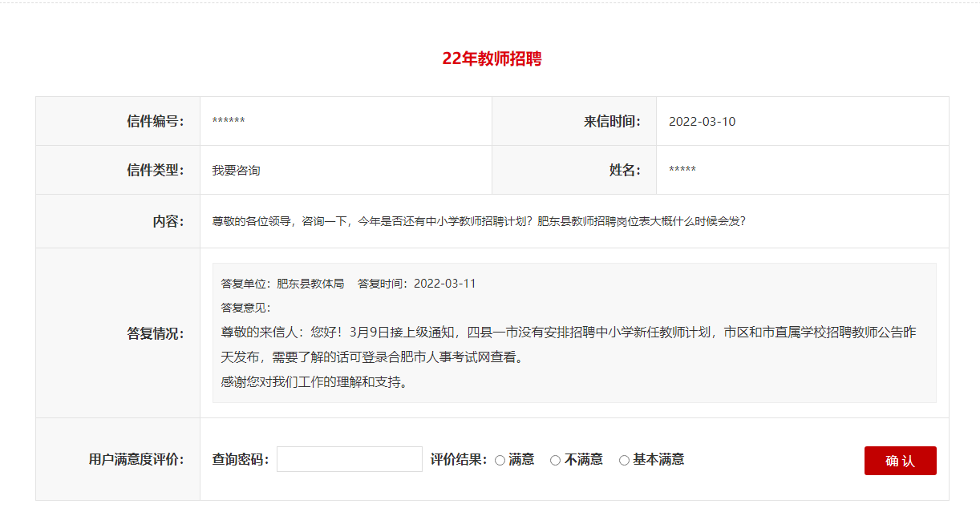Click the 我要咨询 type value
Viewport: 980px width, 516px height.
click(x=236, y=171)
